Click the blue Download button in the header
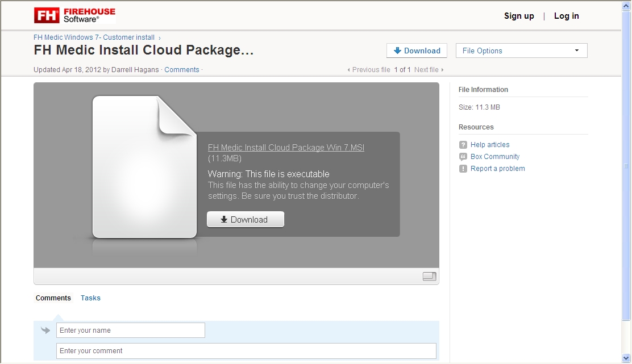 417,51
